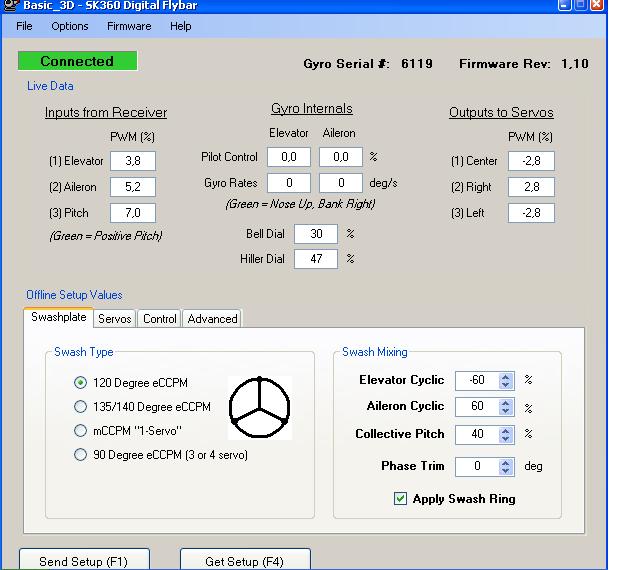Toggle the Apply Swash Ring checkbox
The height and width of the screenshot is (570, 640).
coord(400,499)
